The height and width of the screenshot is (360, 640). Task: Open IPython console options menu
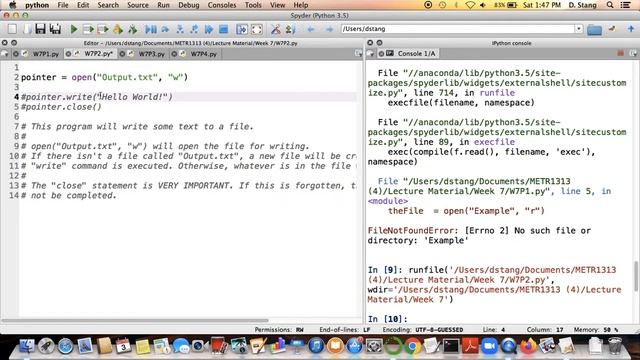[633, 53]
